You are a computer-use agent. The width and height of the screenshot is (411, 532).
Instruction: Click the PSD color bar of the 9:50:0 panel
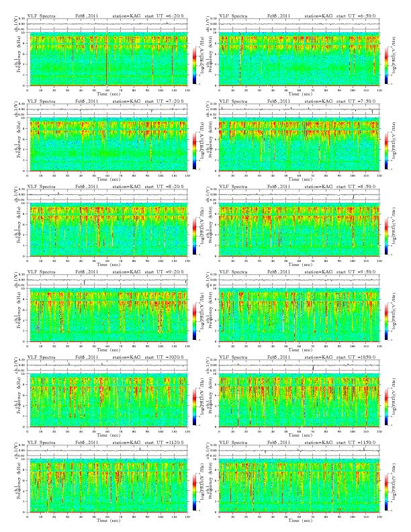coord(387,321)
